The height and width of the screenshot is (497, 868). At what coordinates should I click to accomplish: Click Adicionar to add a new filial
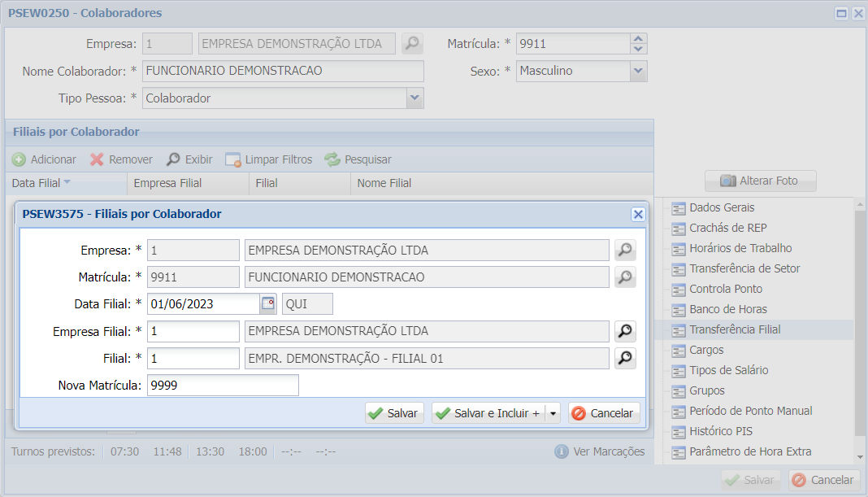pos(44,159)
